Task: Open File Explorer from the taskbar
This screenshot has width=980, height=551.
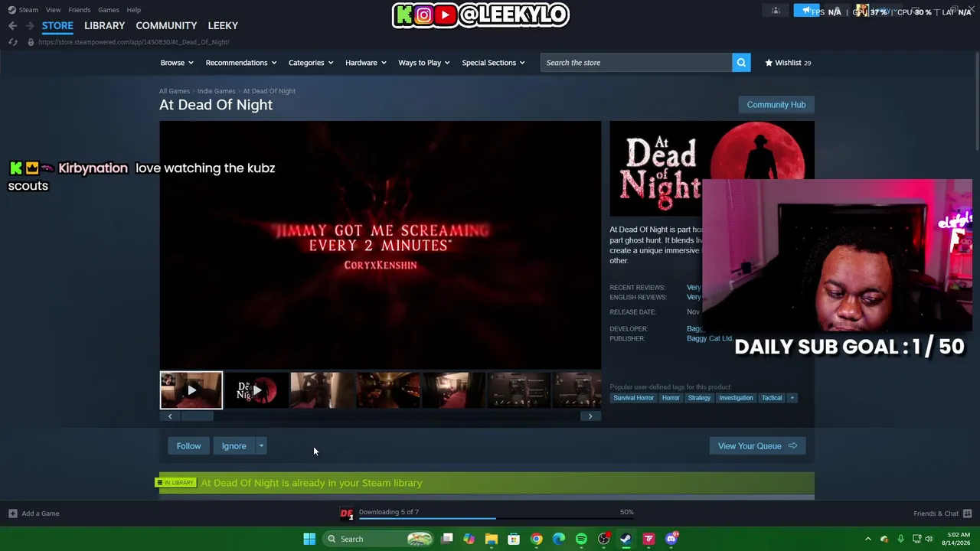Action: [492, 539]
